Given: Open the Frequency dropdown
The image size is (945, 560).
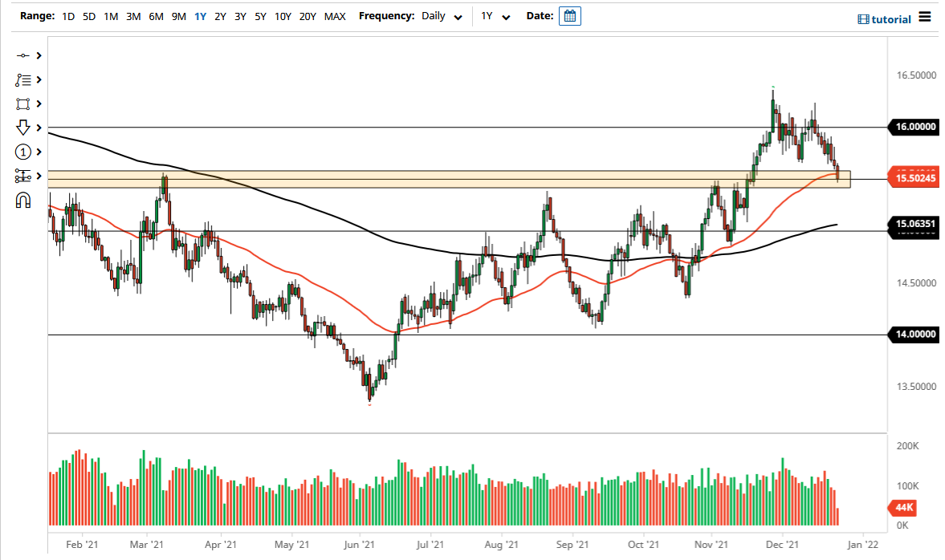Looking at the screenshot, I should coord(441,16).
